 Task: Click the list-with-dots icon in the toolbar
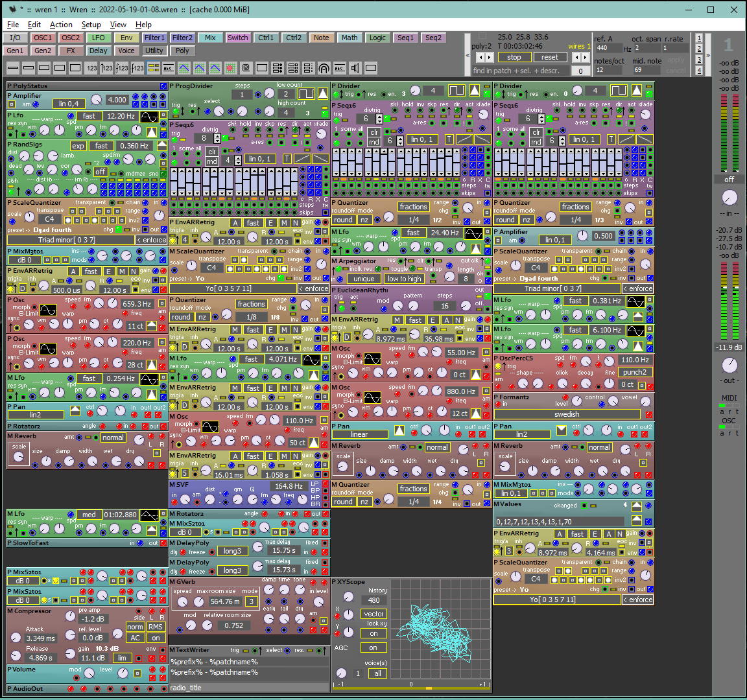point(278,68)
